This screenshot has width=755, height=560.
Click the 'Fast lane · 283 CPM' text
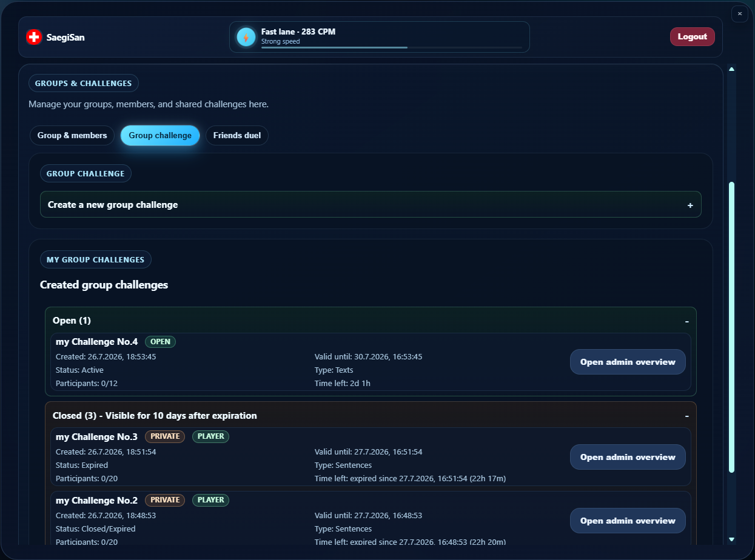(298, 32)
